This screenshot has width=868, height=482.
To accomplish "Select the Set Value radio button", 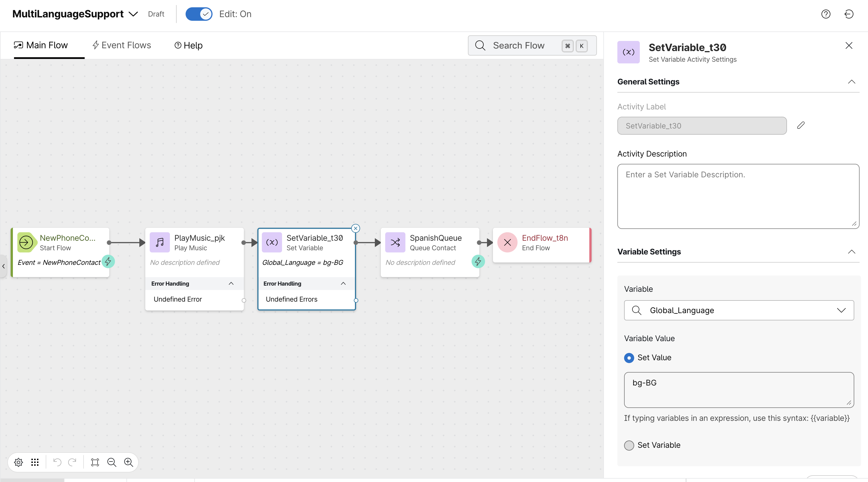I will [x=629, y=357].
